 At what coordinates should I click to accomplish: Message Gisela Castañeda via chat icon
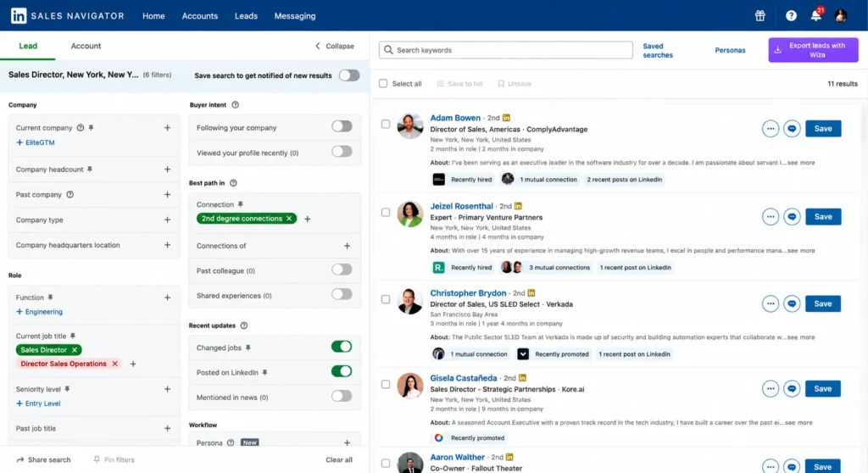[x=792, y=388]
